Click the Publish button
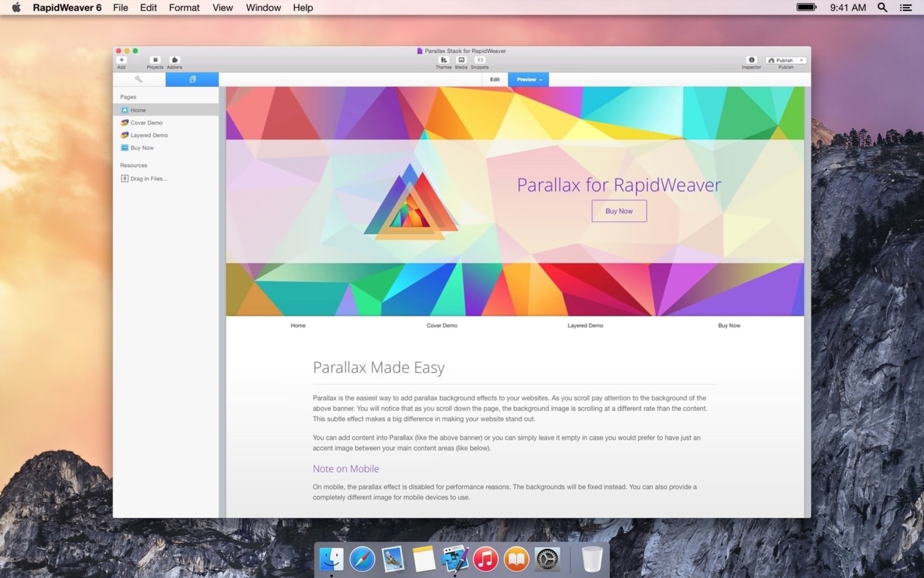This screenshot has width=924, height=578. point(781,60)
